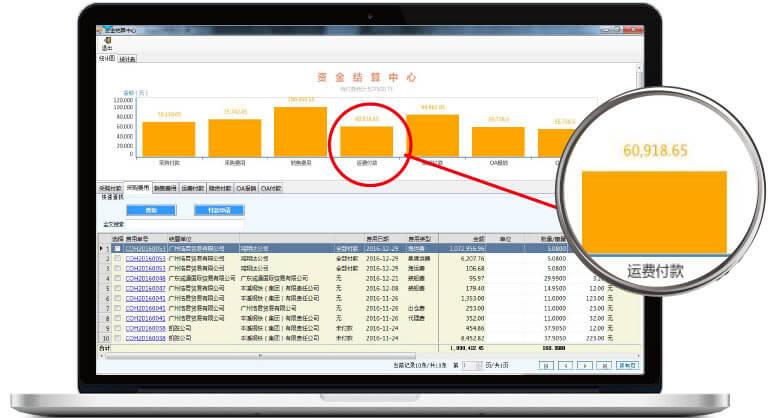The image size is (773, 418).
Task: Tick the checkbox in table row 7
Action: (x=117, y=308)
